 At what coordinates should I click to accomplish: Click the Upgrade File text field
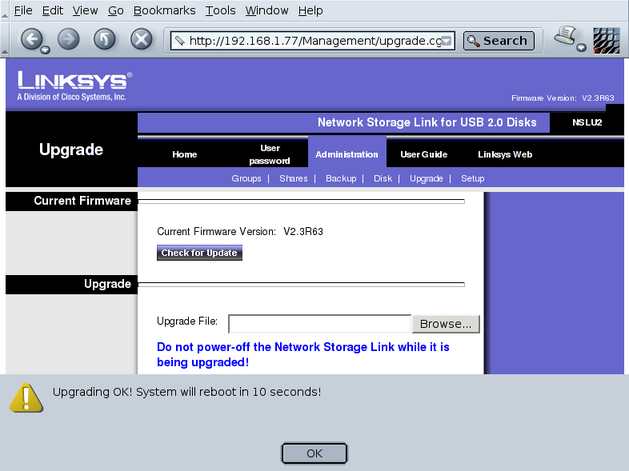pyautogui.click(x=320, y=324)
